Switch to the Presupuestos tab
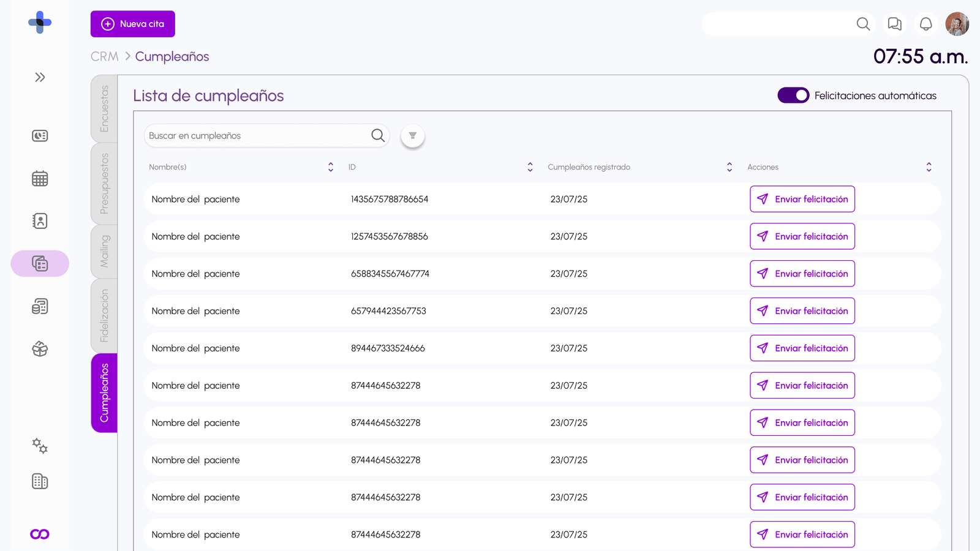Viewport: 980px width, 551px height. click(104, 183)
